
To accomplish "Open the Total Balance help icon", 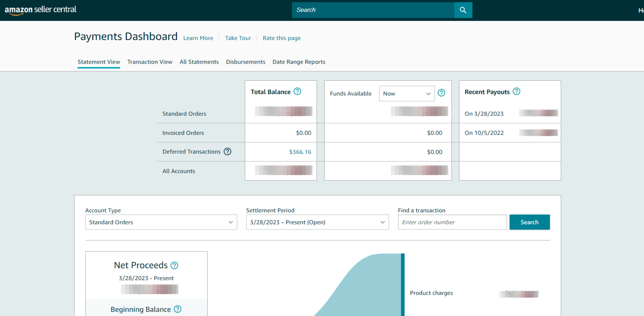I will click(x=297, y=92).
